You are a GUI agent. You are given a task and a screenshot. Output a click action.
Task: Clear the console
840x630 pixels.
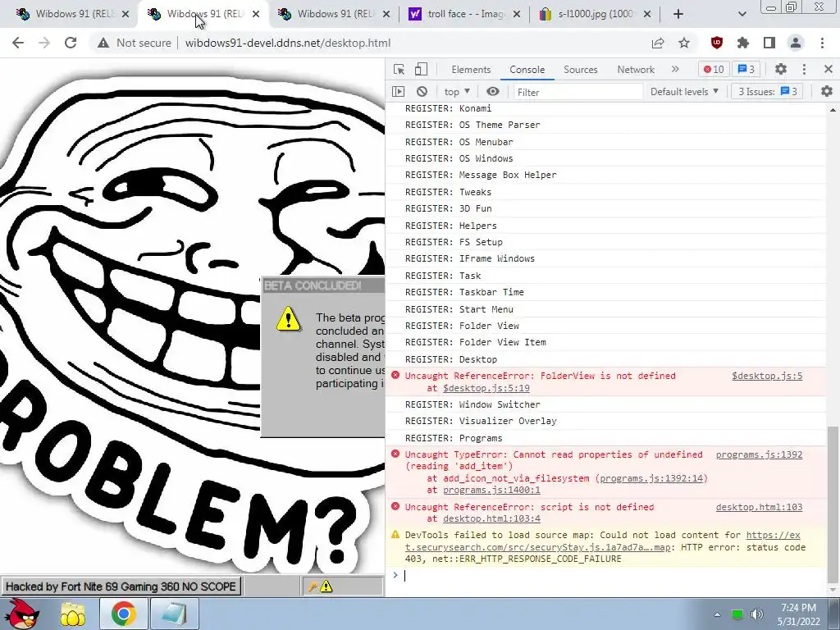pyautogui.click(x=422, y=92)
